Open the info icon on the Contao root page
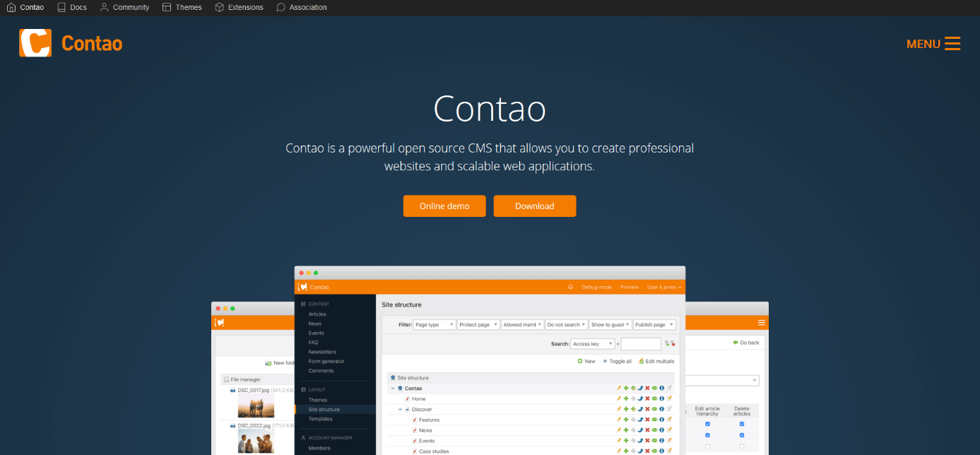Viewport: 980px width, 455px height. pyautogui.click(x=661, y=389)
